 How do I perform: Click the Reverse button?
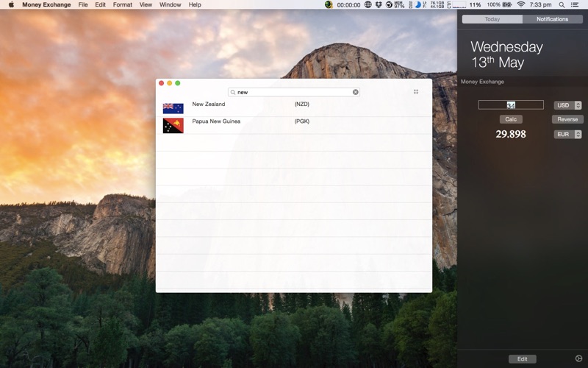[x=567, y=119]
